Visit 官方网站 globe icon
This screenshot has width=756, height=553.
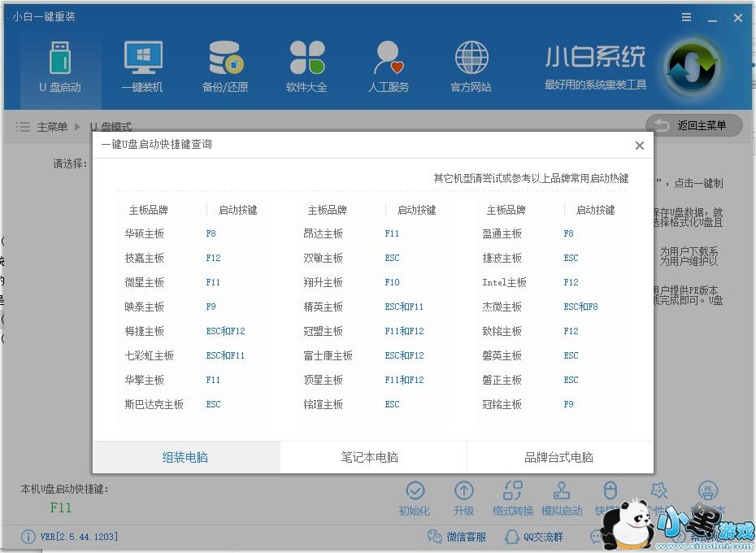tap(471, 58)
